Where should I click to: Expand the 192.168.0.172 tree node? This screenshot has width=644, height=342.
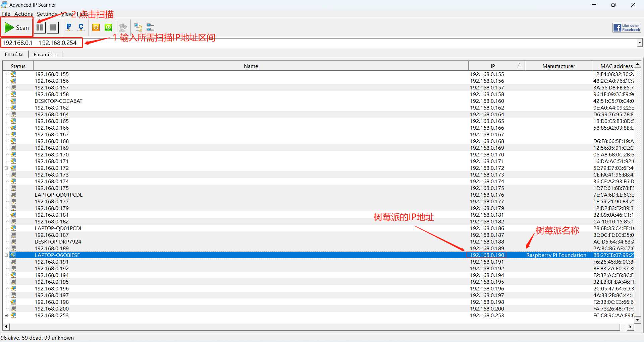tap(6, 168)
